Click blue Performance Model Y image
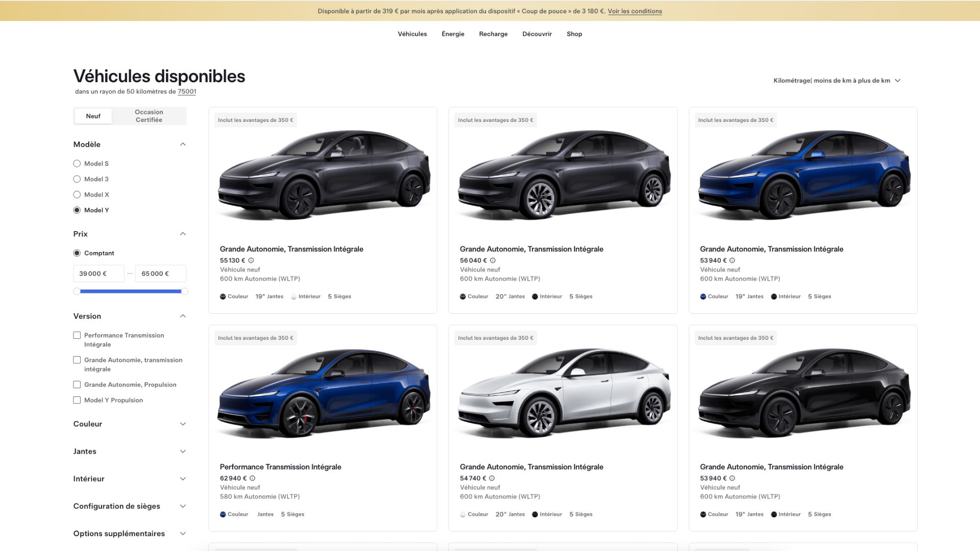Viewport: 980px width, 551px height. pos(324,392)
